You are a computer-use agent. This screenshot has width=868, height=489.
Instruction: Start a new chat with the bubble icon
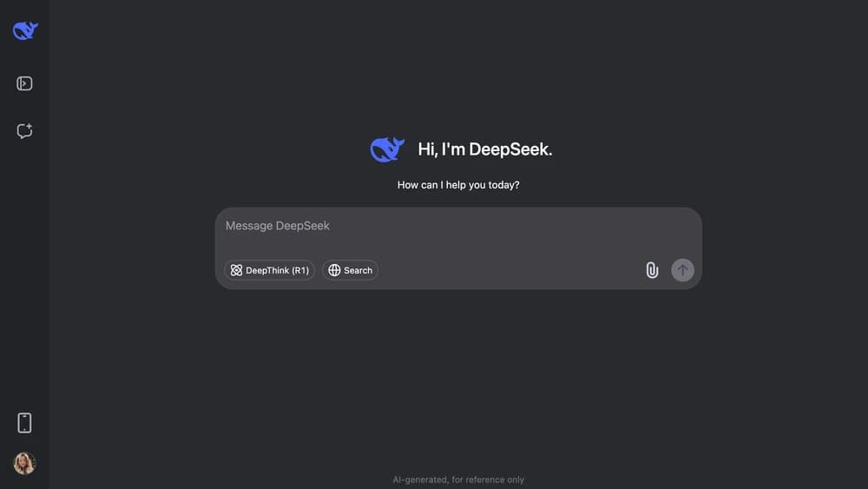(x=24, y=130)
